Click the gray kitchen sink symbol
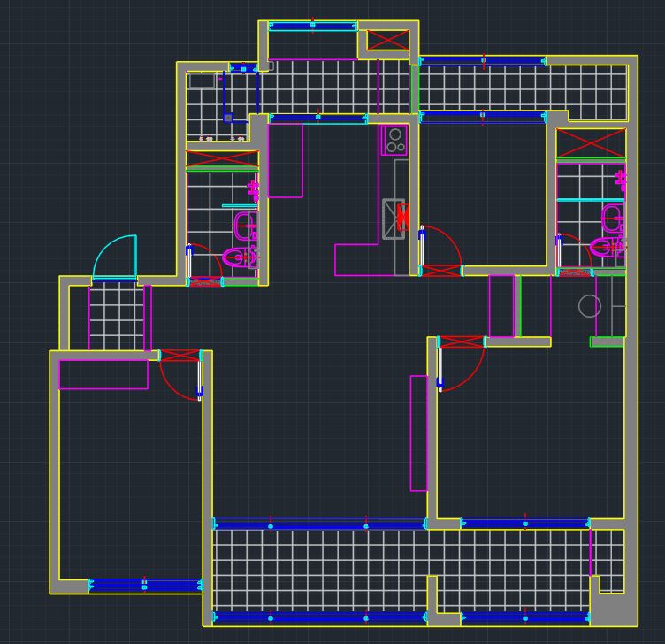Viewport: 665px width, 644px height. [392, 218]
